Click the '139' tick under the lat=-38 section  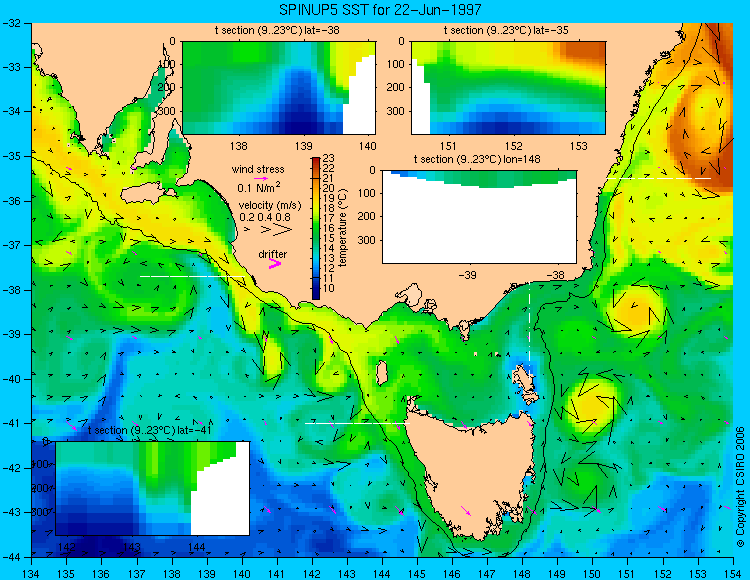tap(303, 145)
